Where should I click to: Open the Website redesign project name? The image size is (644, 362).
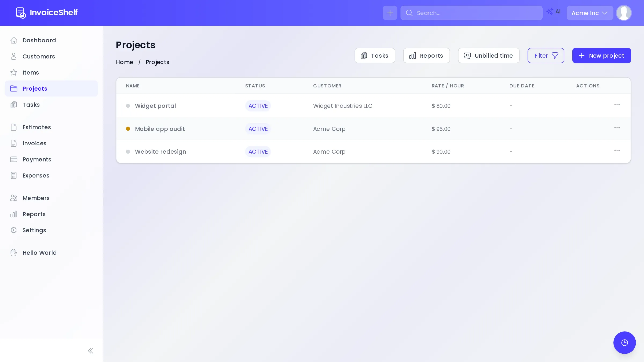click(x=160, y=152)
